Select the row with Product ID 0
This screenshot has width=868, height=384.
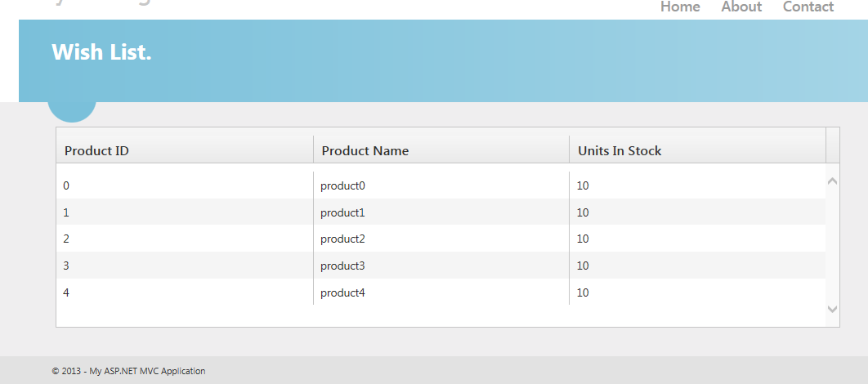[x=66, y=185]
